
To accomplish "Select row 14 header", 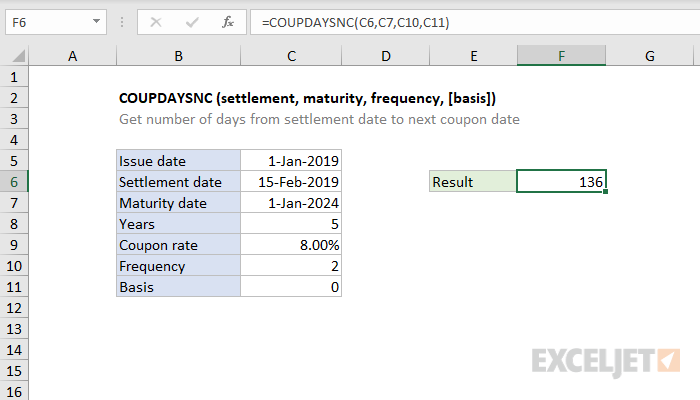I will 14,350.
